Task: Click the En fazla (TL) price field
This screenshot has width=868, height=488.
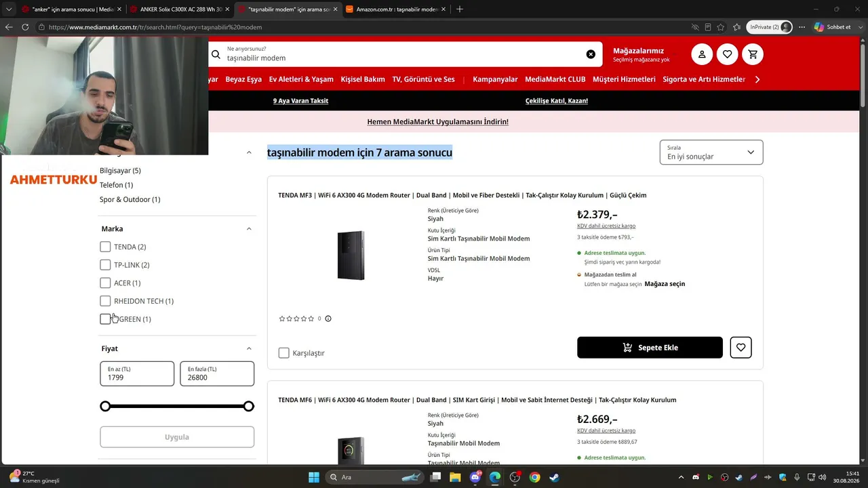Action: click(x=217, y=373)
